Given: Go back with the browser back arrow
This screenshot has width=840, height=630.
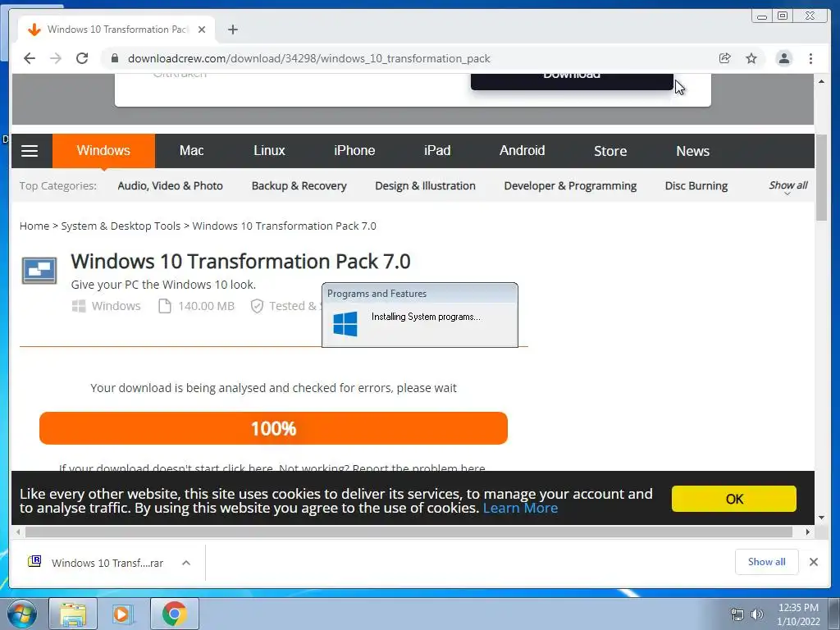Looking at the screenshot, I should pos(30,58).
